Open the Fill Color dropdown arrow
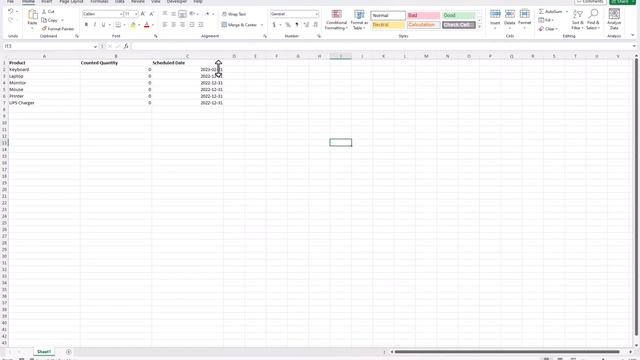 pos(139,25)
